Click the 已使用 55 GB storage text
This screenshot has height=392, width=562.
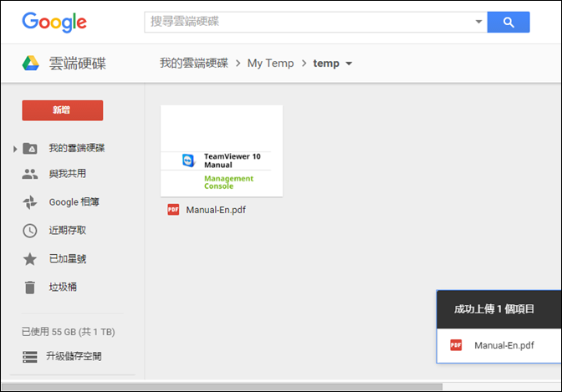click(68, 332)
